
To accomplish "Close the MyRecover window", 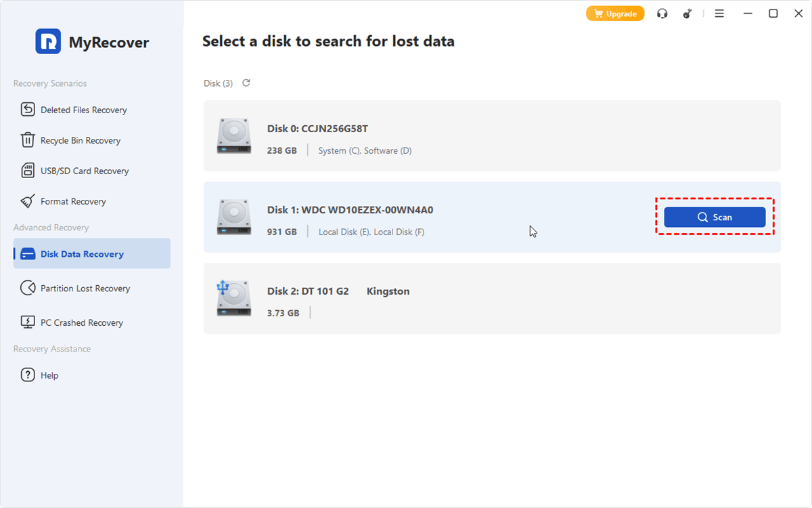I will click(x=797, y=14).
